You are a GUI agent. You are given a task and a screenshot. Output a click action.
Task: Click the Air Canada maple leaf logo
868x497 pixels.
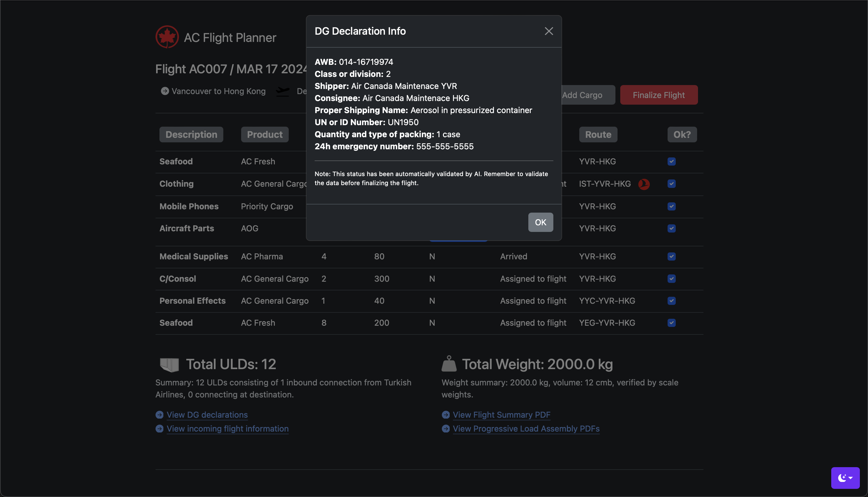click(x=167, y=37)
